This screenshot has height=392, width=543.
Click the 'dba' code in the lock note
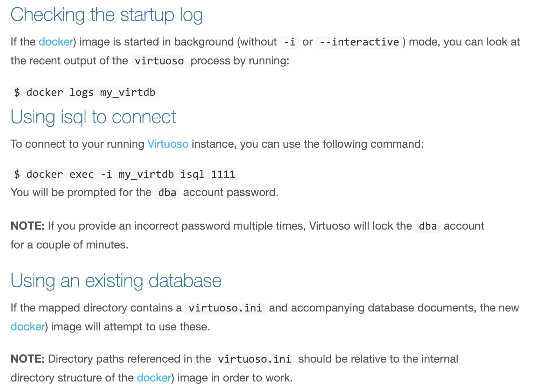tap(428, 226)
